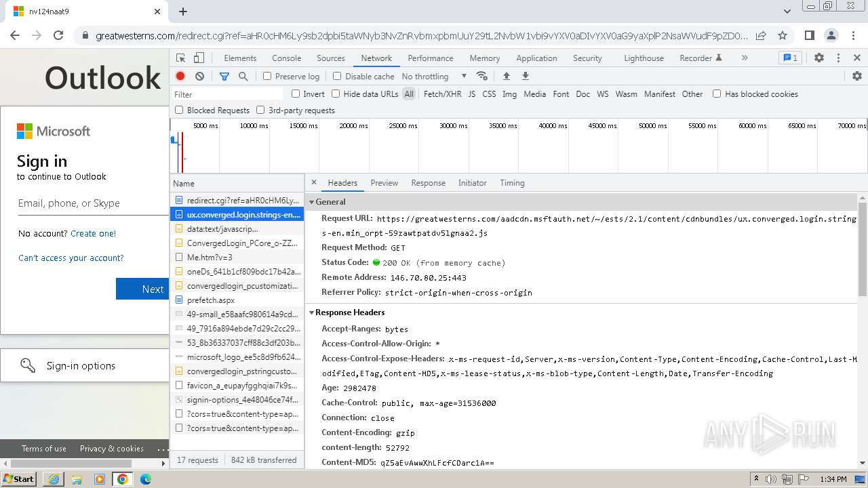Open Microsoft Edge from taskbar

(x=145, y=479)
